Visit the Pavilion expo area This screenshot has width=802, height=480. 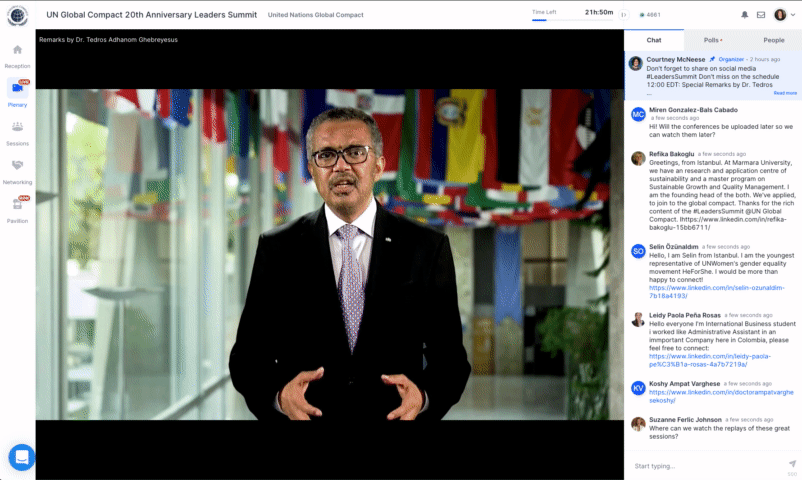point(17,208)
